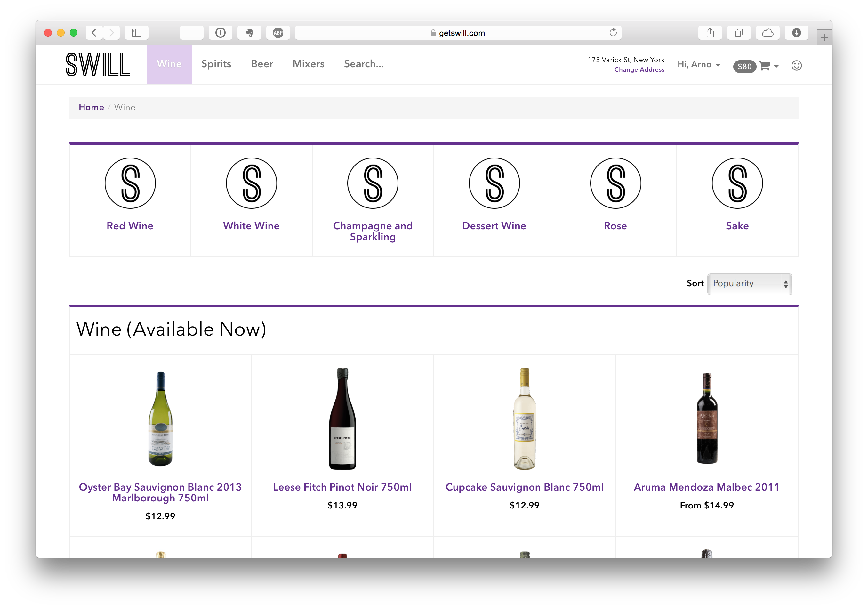Click the Sake S circle icon

pos(737,183)
